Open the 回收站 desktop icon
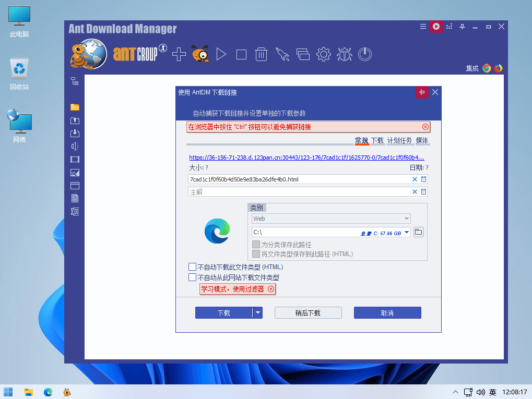 click(19, 74)
